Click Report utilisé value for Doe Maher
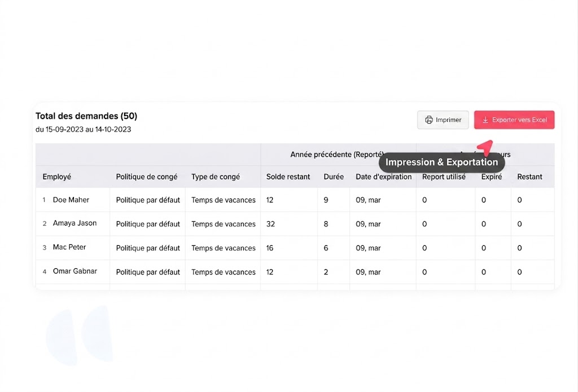578x392 pixels. (x=424, y=200)
